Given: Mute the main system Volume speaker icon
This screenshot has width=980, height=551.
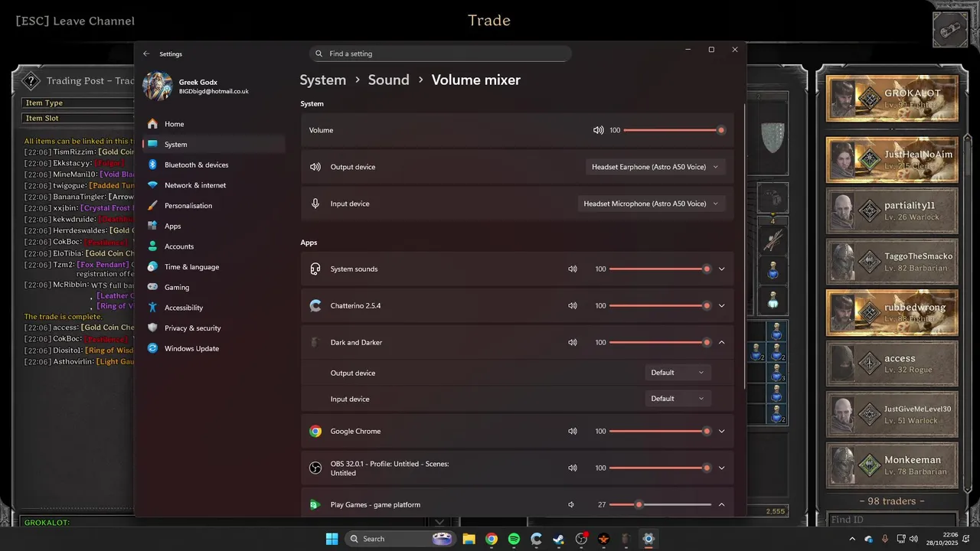Looking at the screenshot, I should click(599, 130).
